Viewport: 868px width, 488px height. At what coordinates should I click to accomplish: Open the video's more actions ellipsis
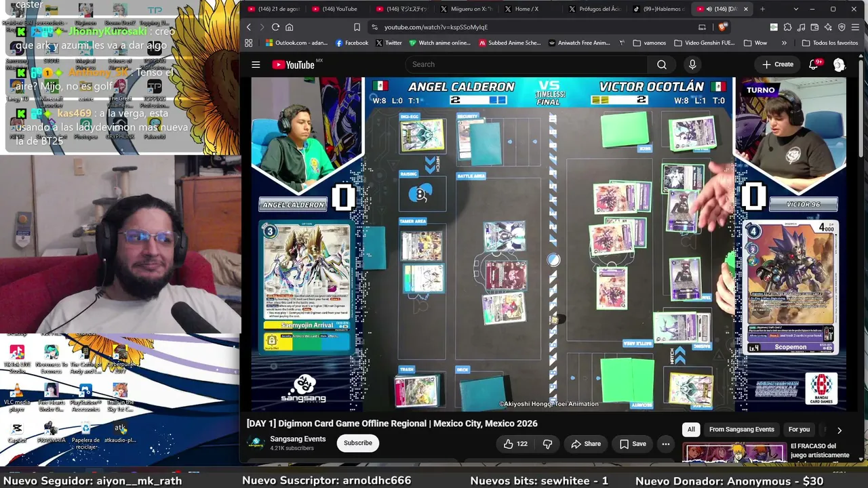tap(666, 444)
